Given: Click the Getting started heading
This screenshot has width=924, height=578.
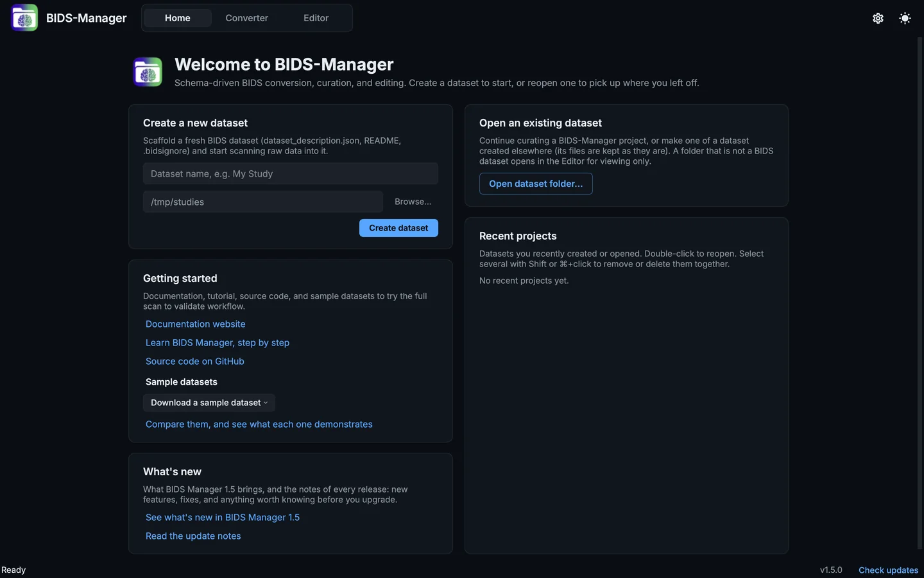Looking at the screenshot, I should tap(180, 279).
